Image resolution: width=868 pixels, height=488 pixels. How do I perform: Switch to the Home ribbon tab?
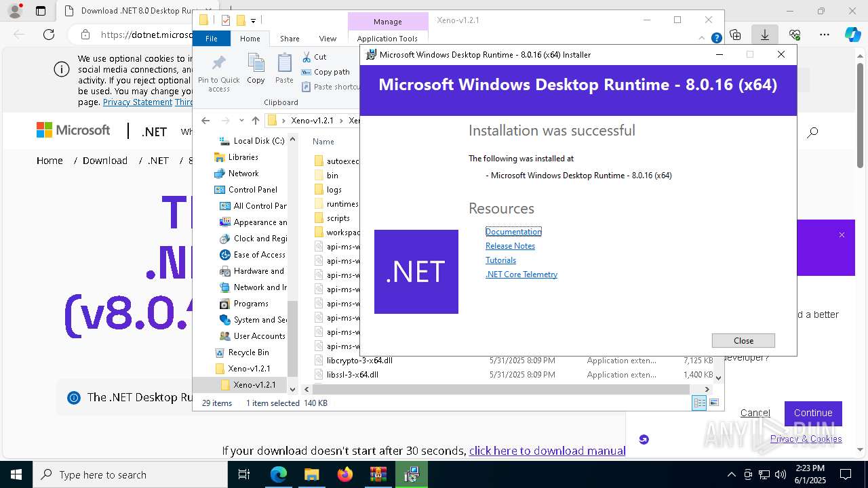250,39
